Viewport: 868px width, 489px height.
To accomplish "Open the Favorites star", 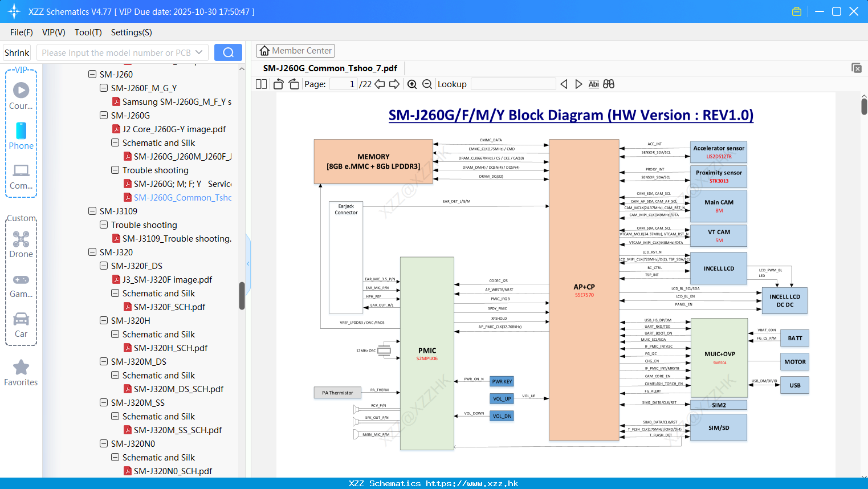I will click(x=21, y=373).
